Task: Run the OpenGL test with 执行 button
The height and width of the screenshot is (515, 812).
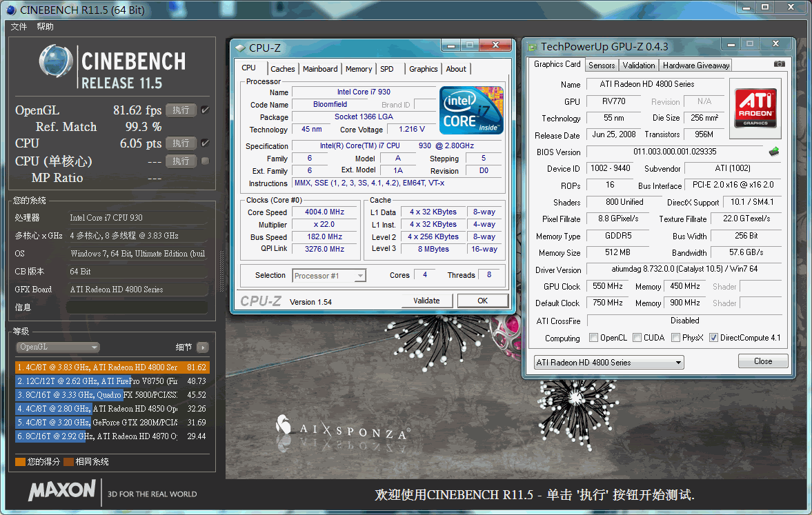Action: pyautogui.click(x=181, y=110)
